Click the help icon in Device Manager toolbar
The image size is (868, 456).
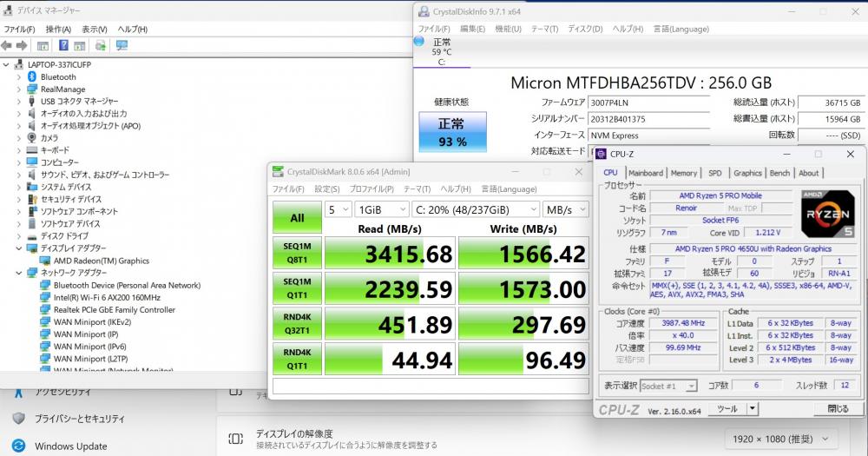tap(63, 45)
